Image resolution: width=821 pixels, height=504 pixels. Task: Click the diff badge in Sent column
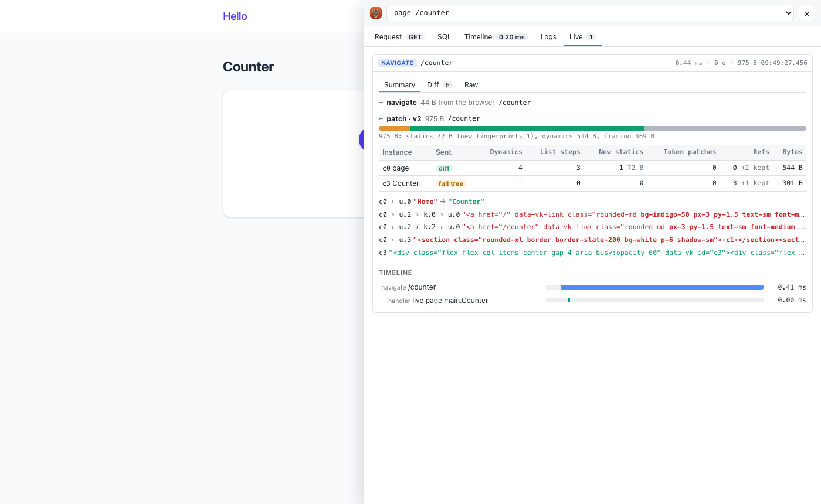click(x=444, y=168)
